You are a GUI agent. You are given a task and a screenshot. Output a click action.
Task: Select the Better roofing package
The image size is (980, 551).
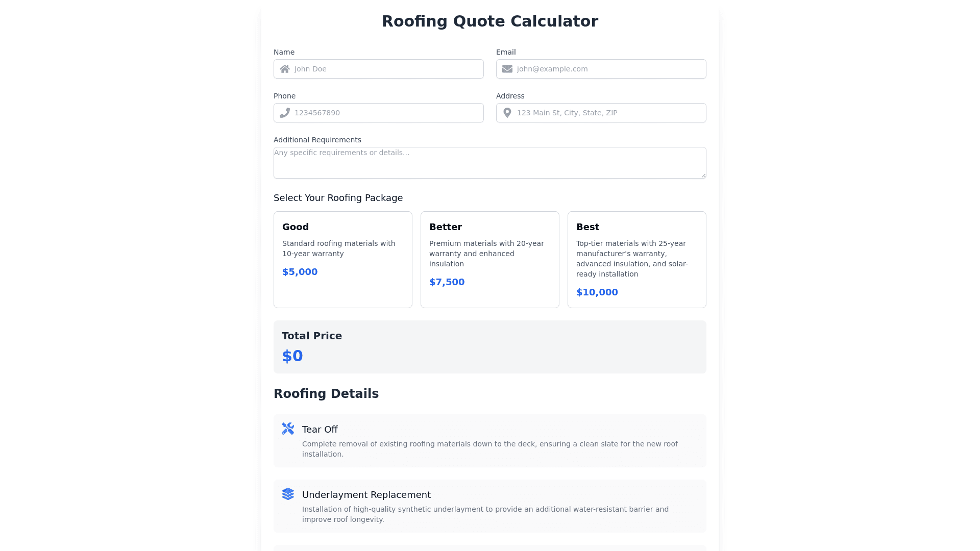pos(489,259)
